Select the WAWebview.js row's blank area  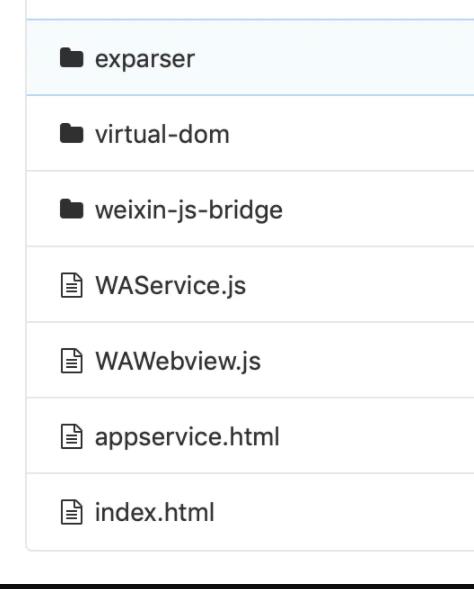tap(364, 360)
